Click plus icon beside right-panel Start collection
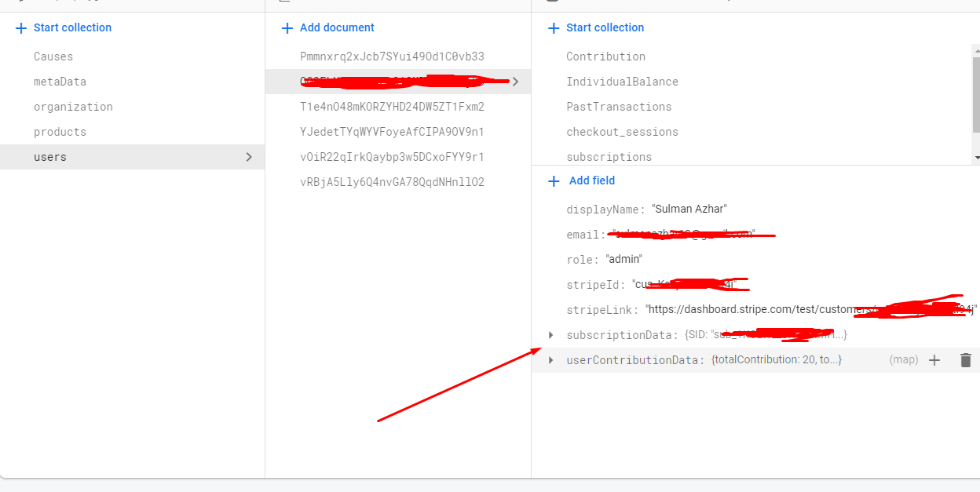 552,27
